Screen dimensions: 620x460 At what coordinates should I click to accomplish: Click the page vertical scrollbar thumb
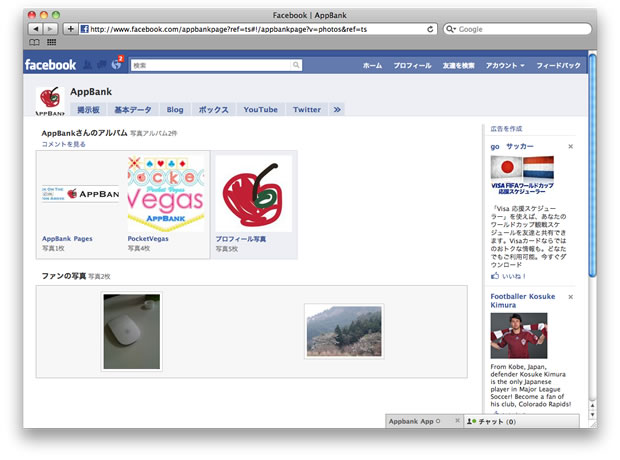coord(592,166)
